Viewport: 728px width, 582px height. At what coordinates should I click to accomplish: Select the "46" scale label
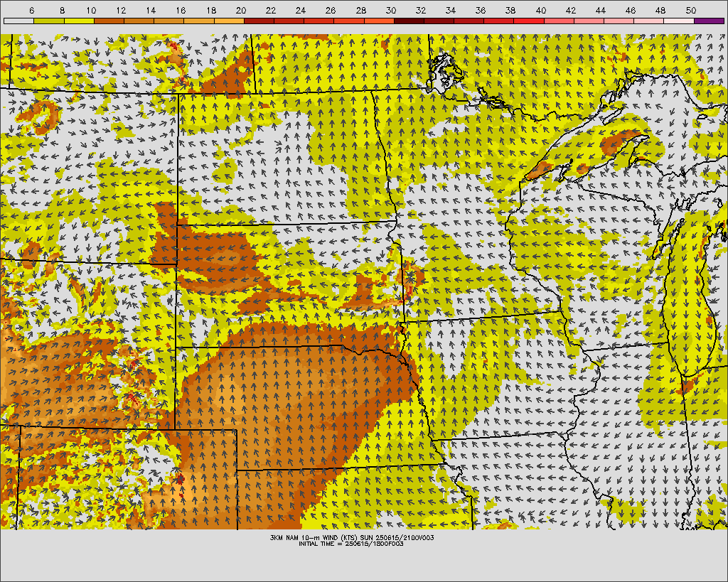(631, 10)
